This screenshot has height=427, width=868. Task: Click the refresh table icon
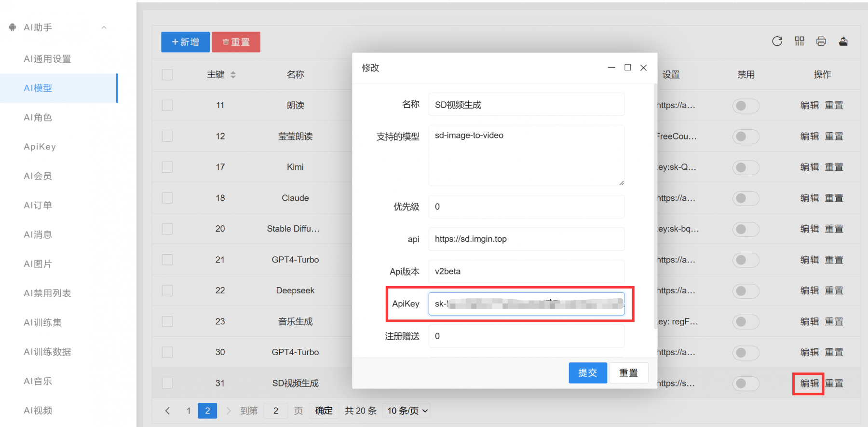pos(777,41)
